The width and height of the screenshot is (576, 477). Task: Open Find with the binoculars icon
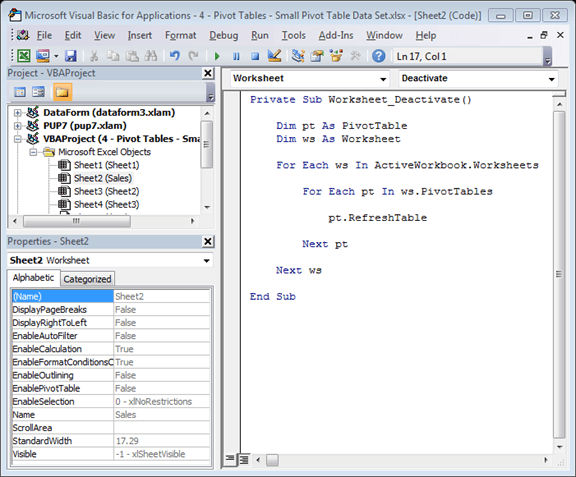151,56
